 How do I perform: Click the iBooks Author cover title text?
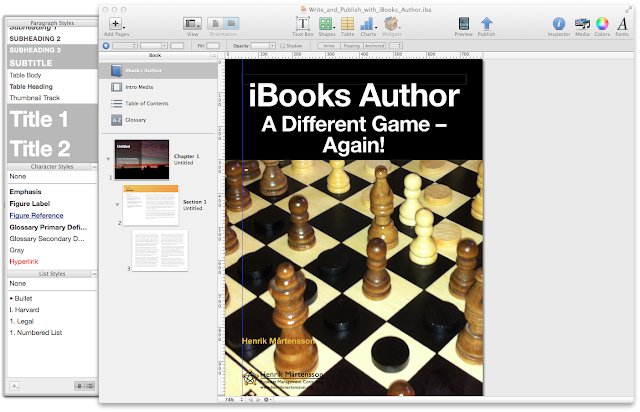click(x=354, y=95)
